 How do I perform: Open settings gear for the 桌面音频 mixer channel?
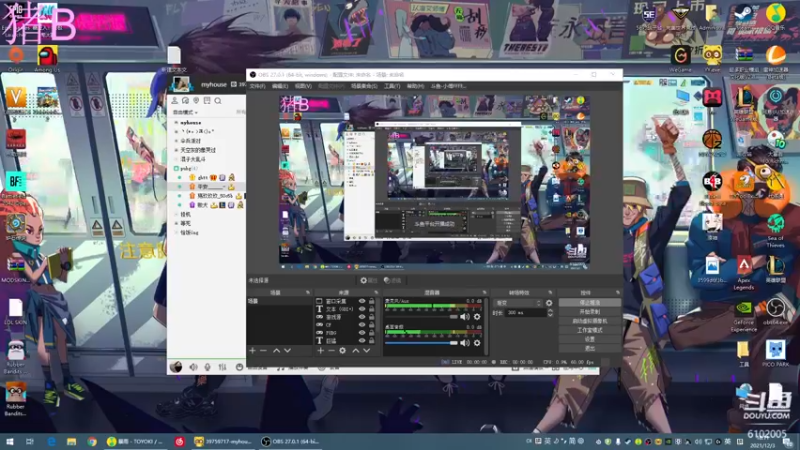click(x=477, y=343)
